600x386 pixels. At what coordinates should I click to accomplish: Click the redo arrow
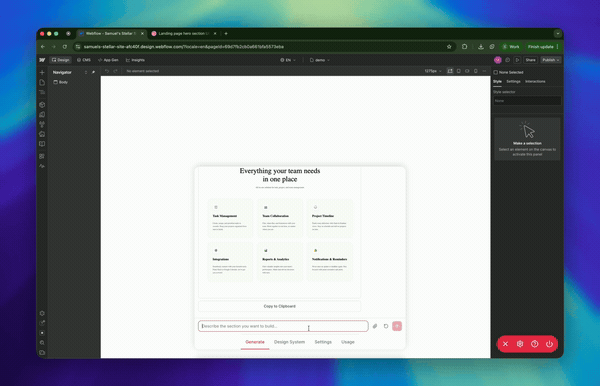click(x=115, y=71)
